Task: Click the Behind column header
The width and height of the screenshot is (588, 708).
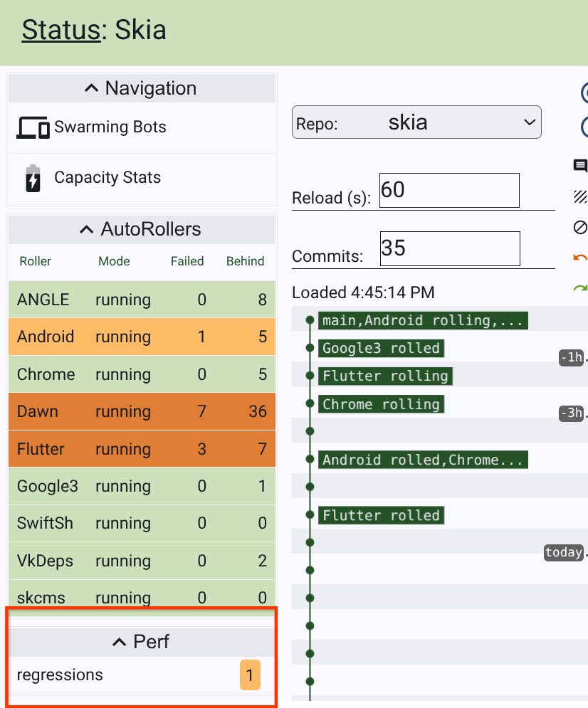Action: (245, 261)
